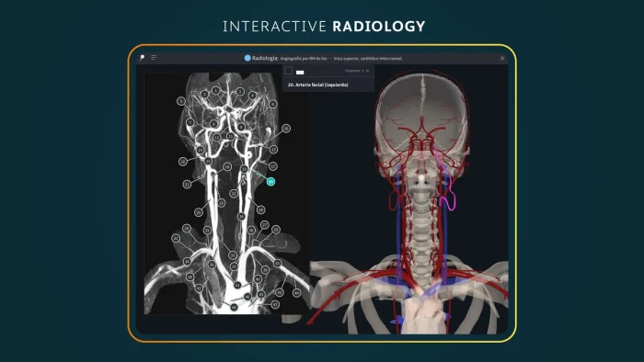The height and width of the screenshot is (362, 644).
Task: Select marker 13 on the angiogram
Action: tap(273, 149)
